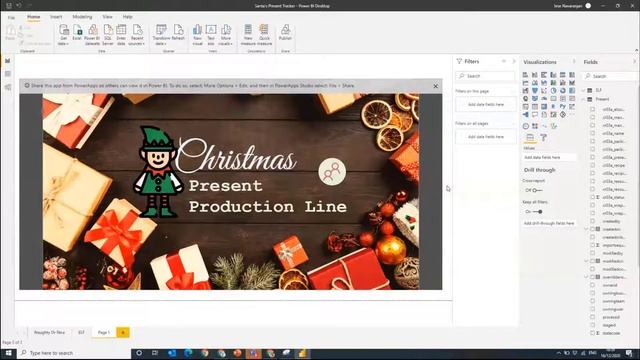Check the statecode field checkbox
The width and height of the screenshot is (640, 360).
(592, 333)
